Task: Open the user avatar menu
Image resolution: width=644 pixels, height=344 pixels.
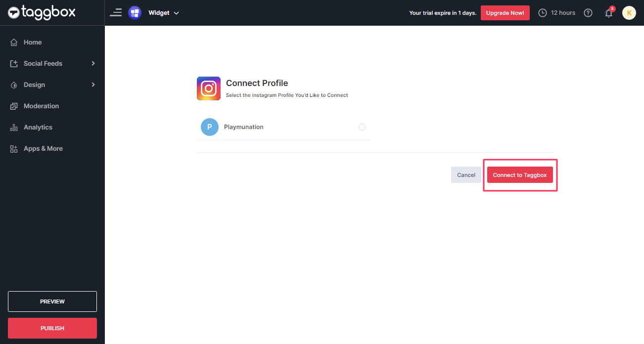Action: tap(629, 12)
